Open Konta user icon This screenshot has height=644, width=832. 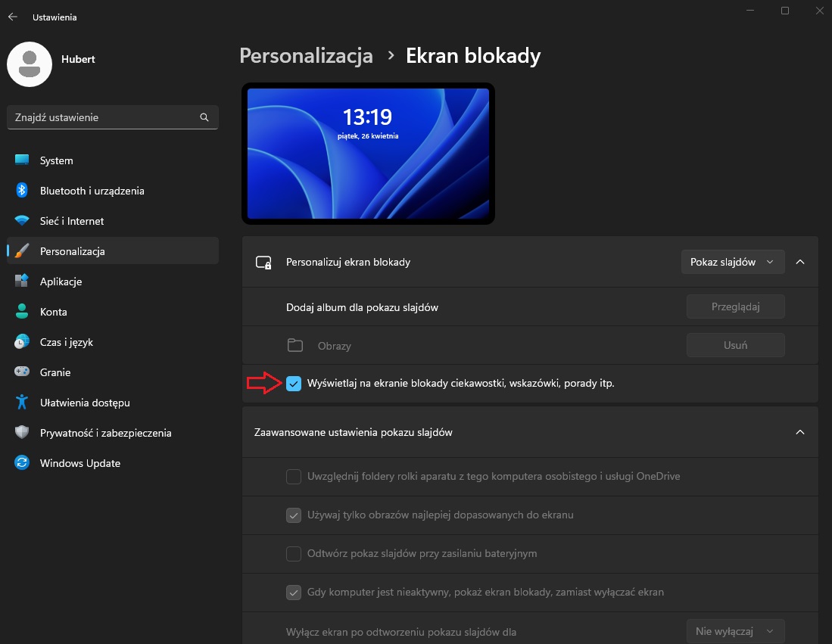pos(22,312)
